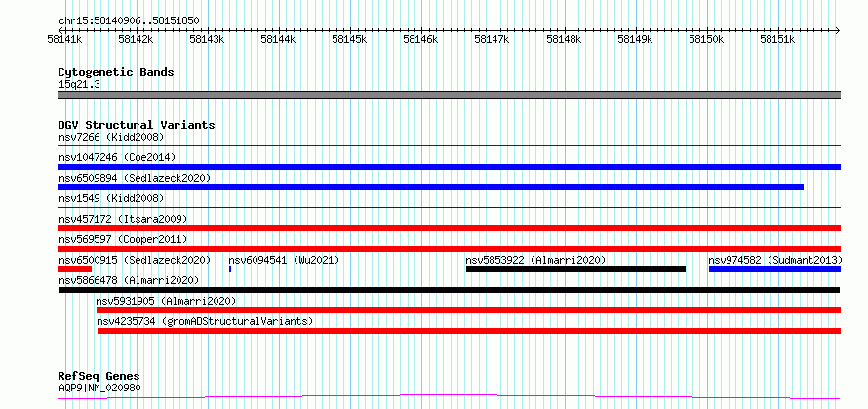Click the nsv6500915 (Sedlazeck2020) label
Screen dimensions: 868x409
(x=135, y=260)
